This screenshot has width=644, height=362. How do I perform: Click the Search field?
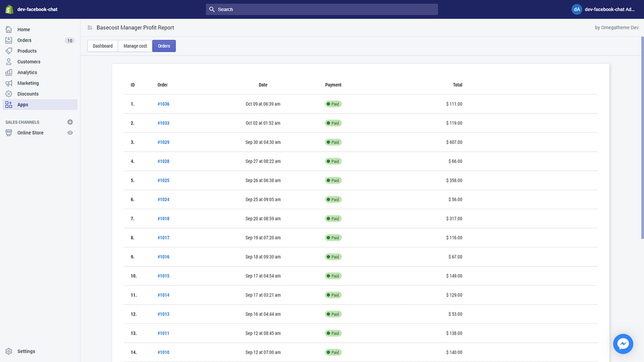[x=322, y=9]
